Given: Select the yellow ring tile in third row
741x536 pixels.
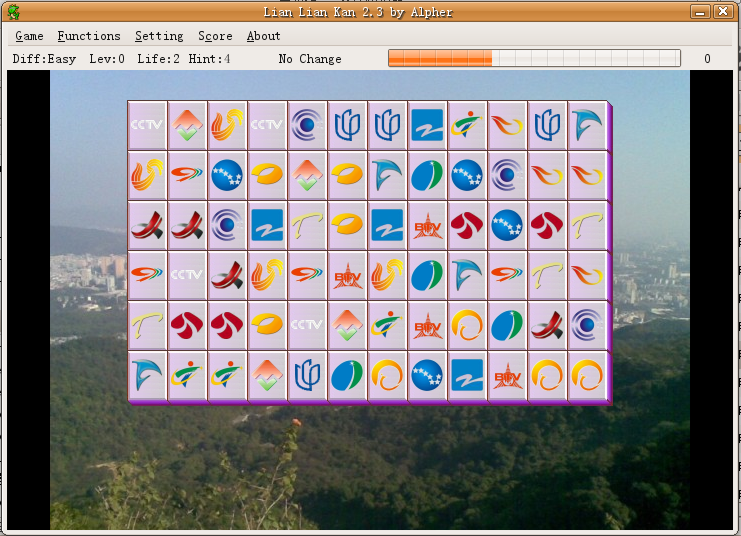Looking at the screenshot, I should [x=347, y=225].
